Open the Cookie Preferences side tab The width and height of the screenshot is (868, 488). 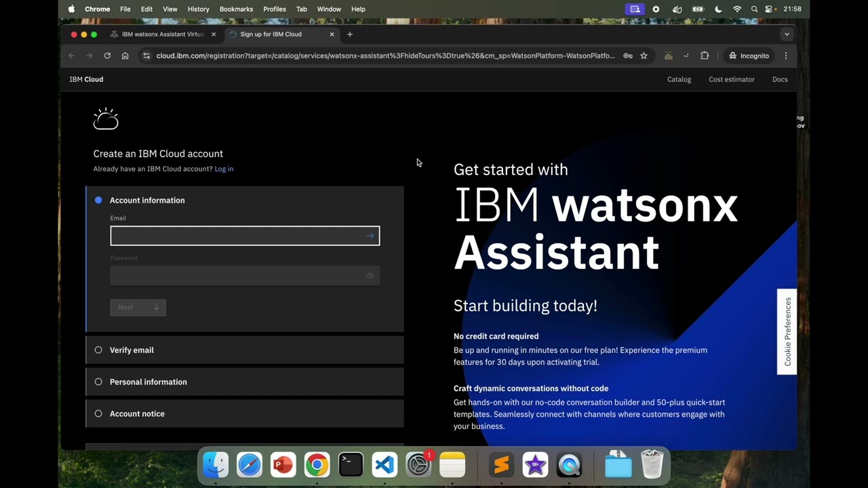(x=787, y=331)
